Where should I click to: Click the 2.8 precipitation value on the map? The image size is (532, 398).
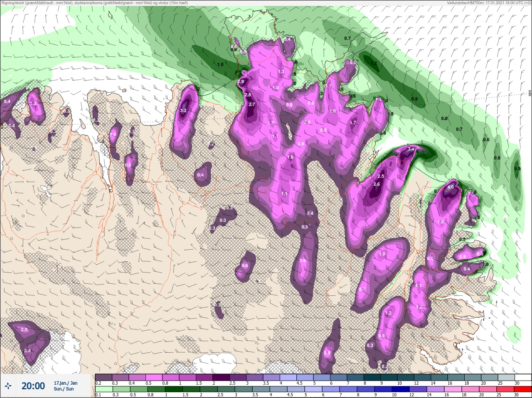pyautogui.click(x=248, y=95)
